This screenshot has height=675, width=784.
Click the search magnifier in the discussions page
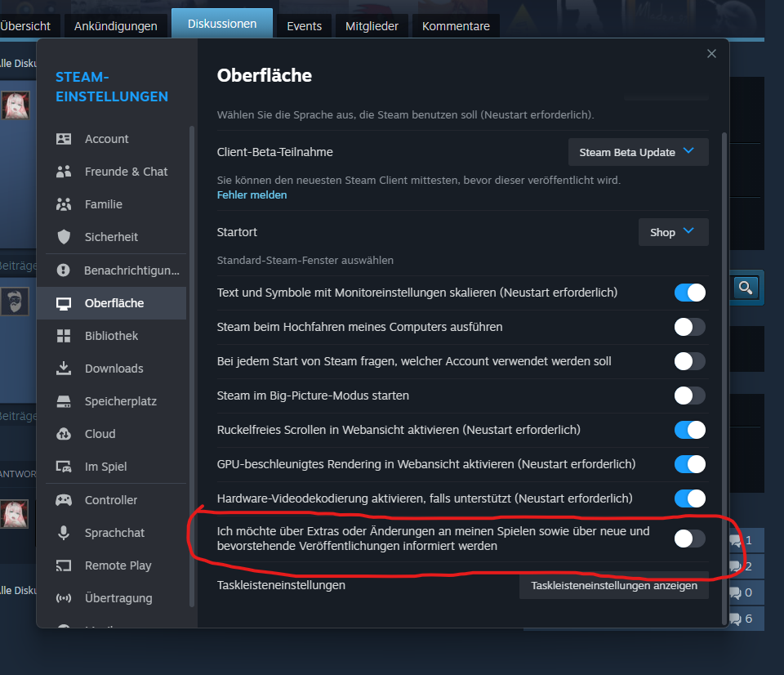click(x=746, y=288)
